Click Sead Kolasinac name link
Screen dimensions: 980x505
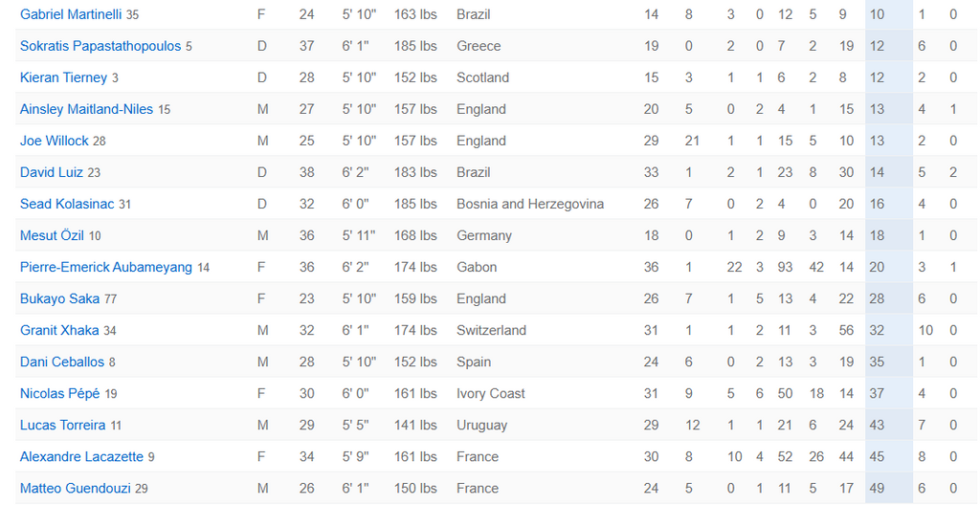[x=67, y=204]
